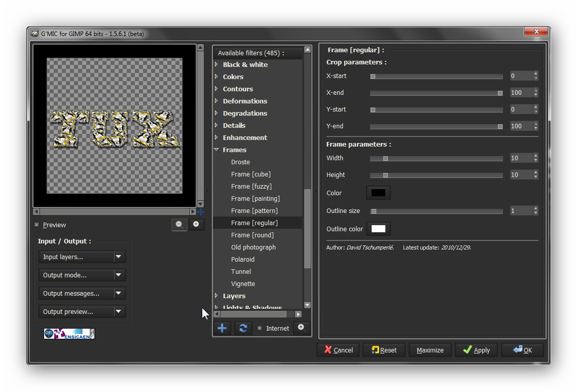Expand the Layers filter category
The height and width of the screenshot is (392, 578).
click(x=216, y=295)
